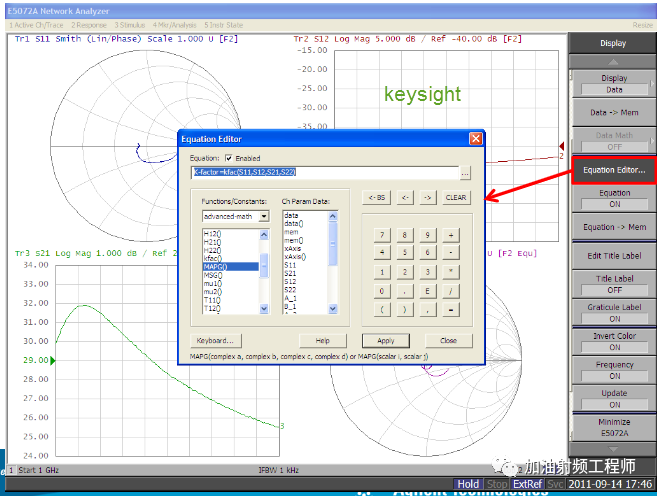Click the <-BS backspace key
Image resolution: width=657 pixels, height=496 pixels.
click(376, 197)
